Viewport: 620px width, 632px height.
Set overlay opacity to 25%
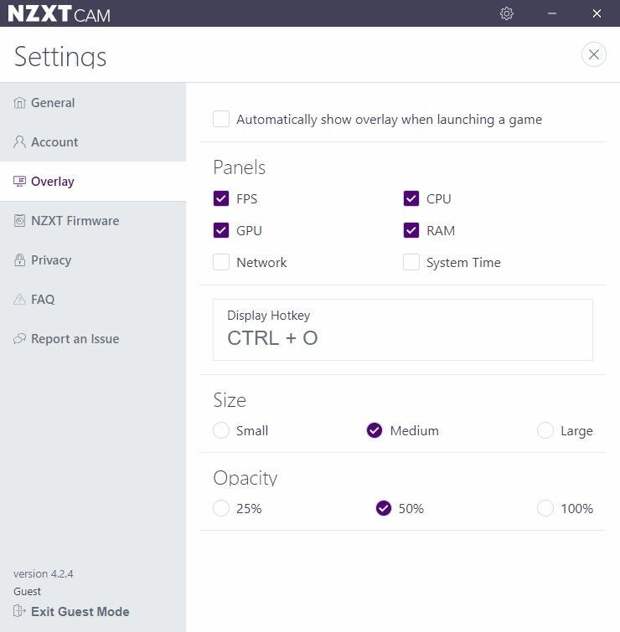coord(221,508)
